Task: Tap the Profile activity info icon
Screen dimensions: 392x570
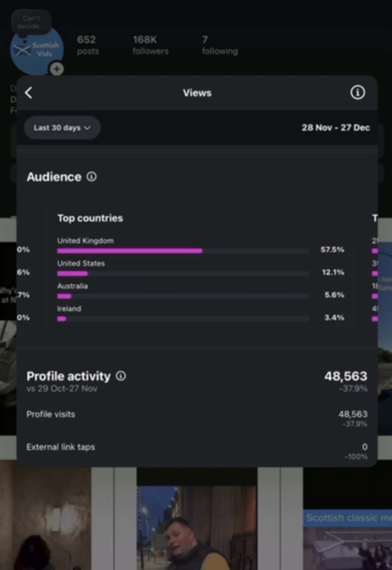Action: point(121,376)
